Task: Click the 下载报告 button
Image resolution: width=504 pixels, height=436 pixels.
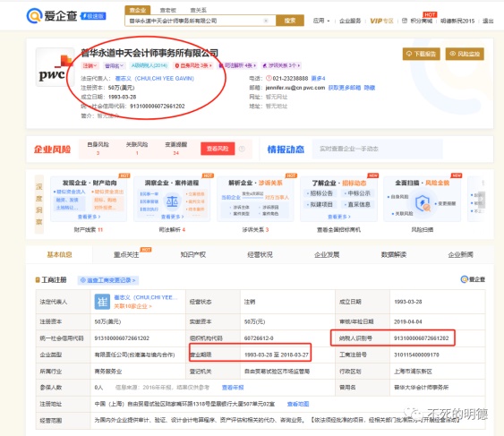Action: coord(421,54)
